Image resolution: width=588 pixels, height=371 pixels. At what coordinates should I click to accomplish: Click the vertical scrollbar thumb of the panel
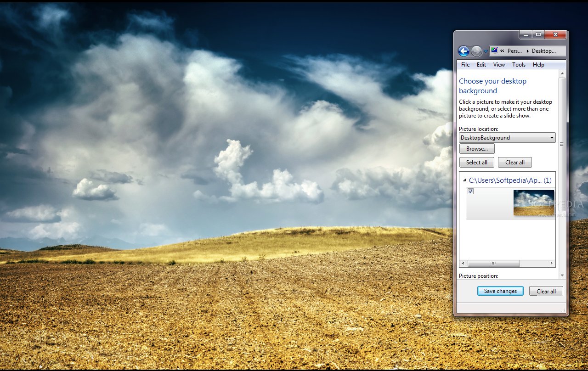562,143
